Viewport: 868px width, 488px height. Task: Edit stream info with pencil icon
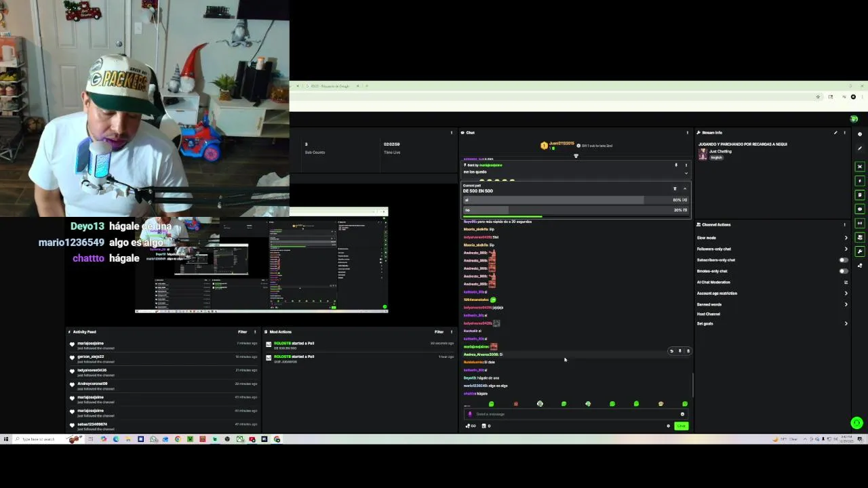tap(835, 133)
